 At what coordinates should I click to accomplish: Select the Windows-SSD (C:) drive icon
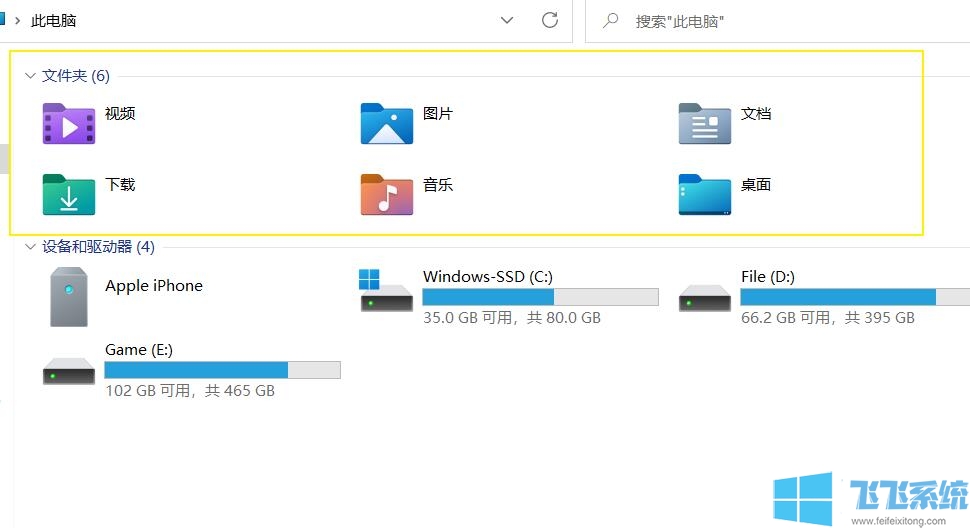click(x=386, y=292)
